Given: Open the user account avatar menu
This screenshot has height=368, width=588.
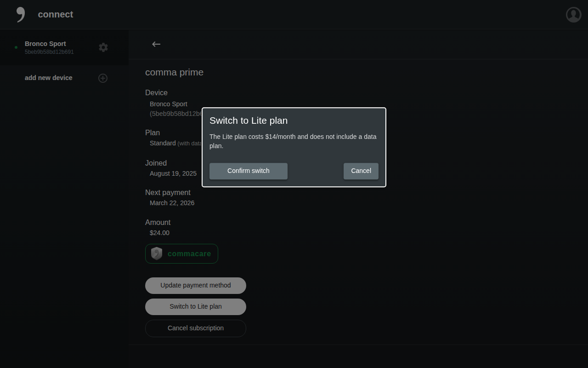Looking at the screenshot, I should [x=574, y=15].
